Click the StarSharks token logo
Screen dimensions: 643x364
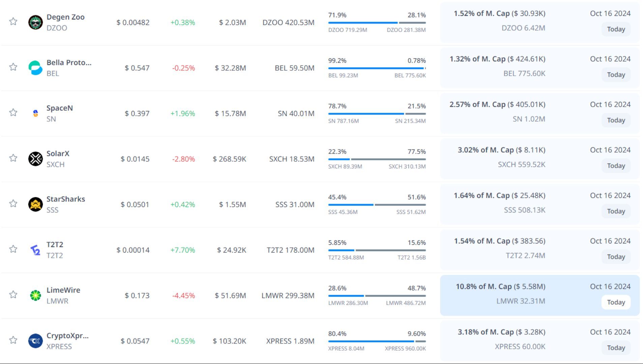click(x=35, y=204)
